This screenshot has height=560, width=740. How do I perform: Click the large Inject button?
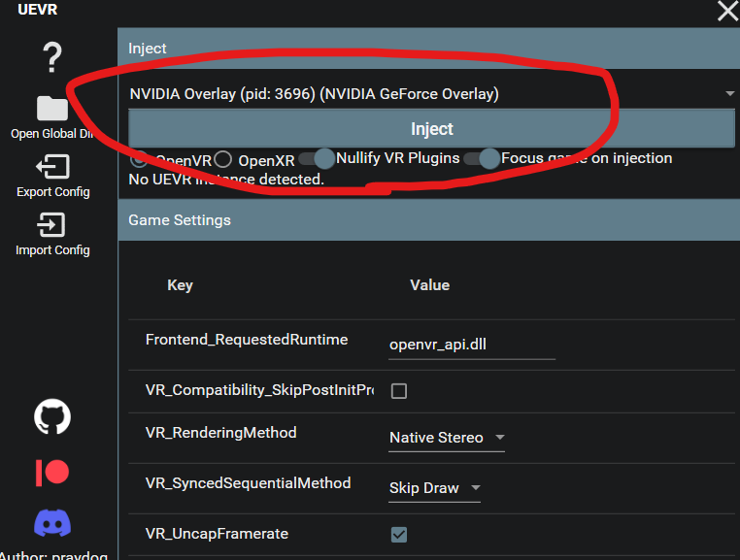point(431,129)
